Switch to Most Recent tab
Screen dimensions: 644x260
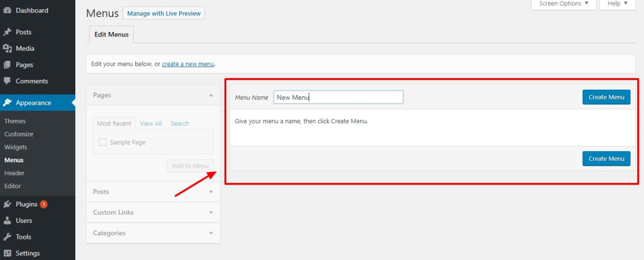[114, 123]
